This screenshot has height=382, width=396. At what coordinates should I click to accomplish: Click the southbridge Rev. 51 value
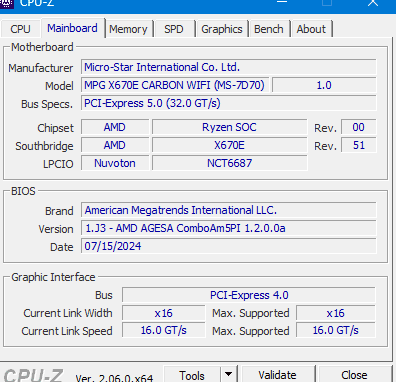359,145
